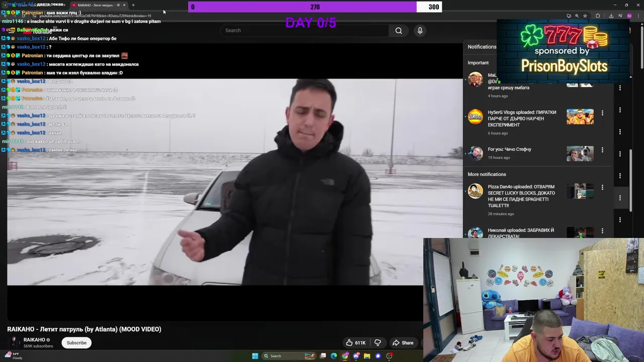
Task: Click the 'More notifications' section label
Action: click(487, 174)
